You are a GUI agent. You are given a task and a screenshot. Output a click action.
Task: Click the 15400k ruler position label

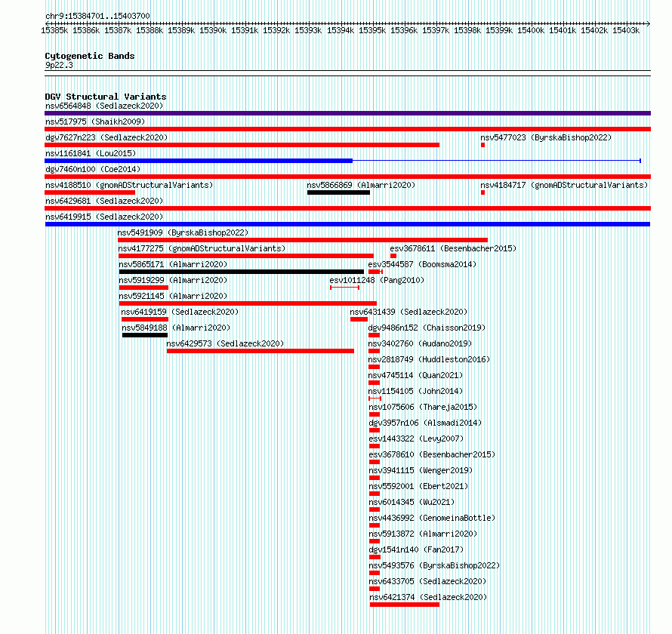531,30
